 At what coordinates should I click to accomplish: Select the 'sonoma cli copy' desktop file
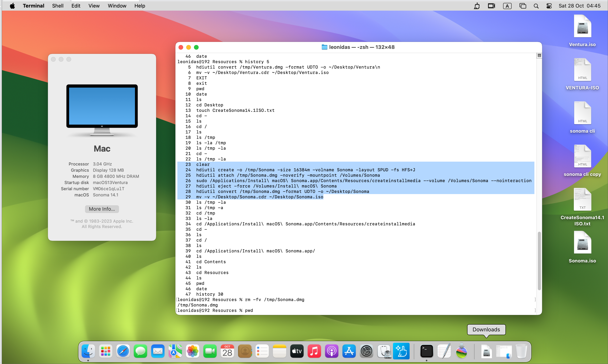582,161
